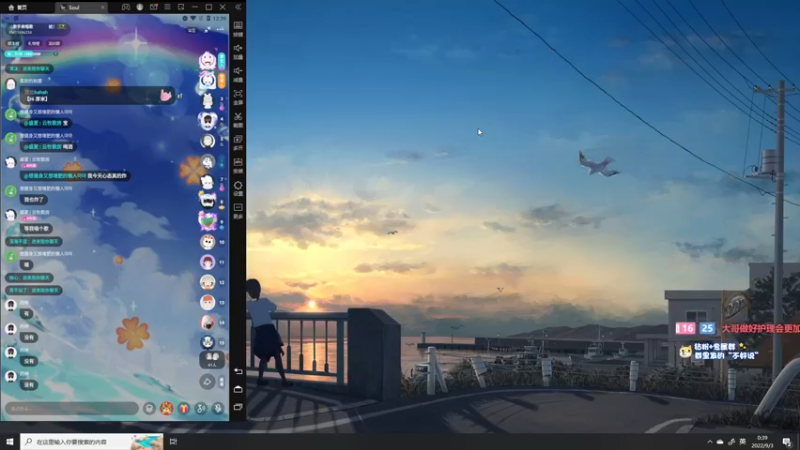Select seat number 10 avatar
Viewport: 800px width, 450px height.
[208, 242]
